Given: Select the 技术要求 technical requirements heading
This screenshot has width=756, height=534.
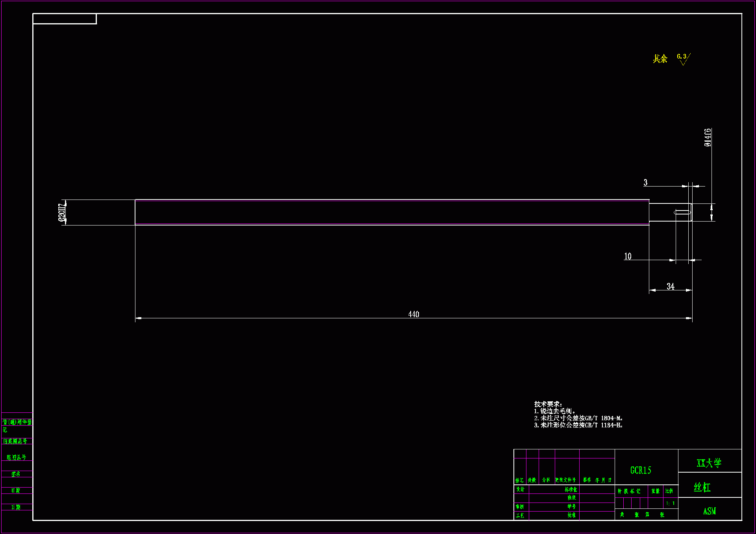Looking at the screenshot, I should pos(548,404).
